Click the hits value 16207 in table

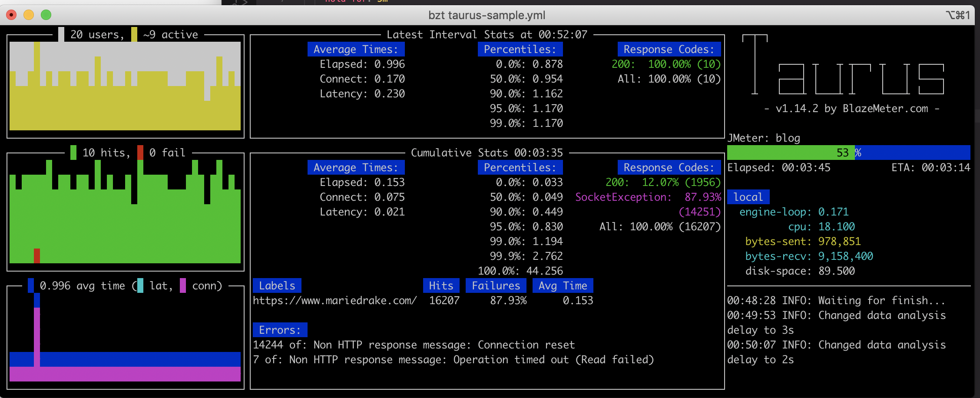coord(444,300)
